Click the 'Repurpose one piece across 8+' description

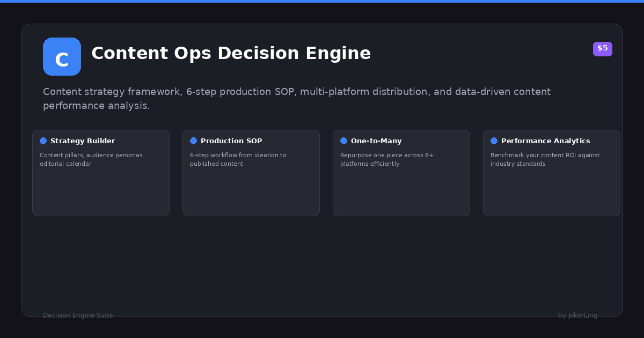click(387, 159)
